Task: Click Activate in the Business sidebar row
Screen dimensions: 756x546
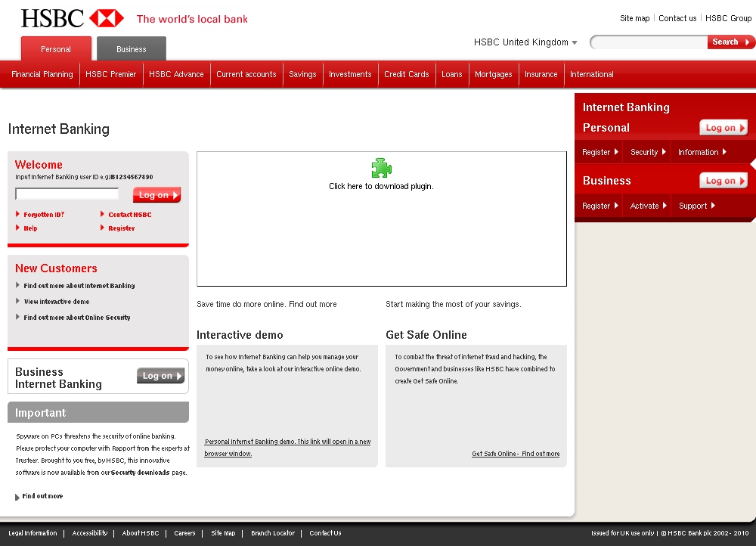Action: tap(648, 206)
